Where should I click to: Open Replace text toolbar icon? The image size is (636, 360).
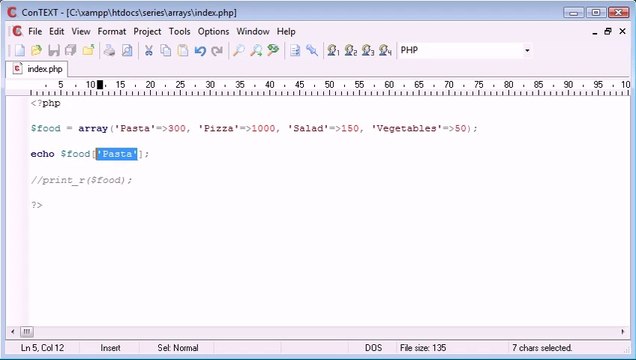click(x=273, y=50)
